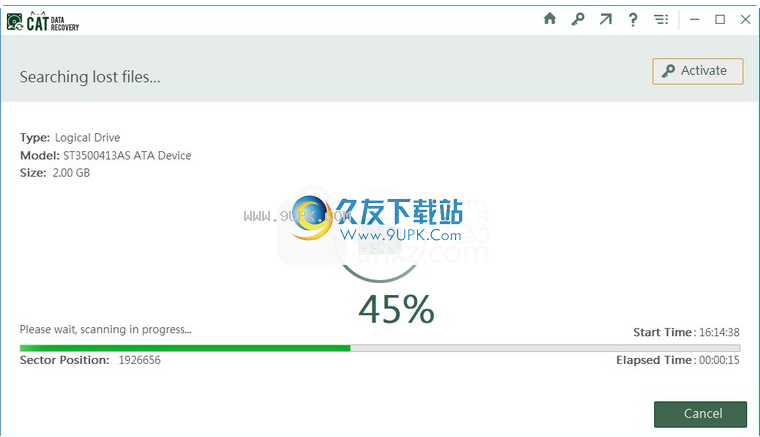Viewport: 760px width, 437px height.
Task: Click the Activate button
Action: [697, 71]
